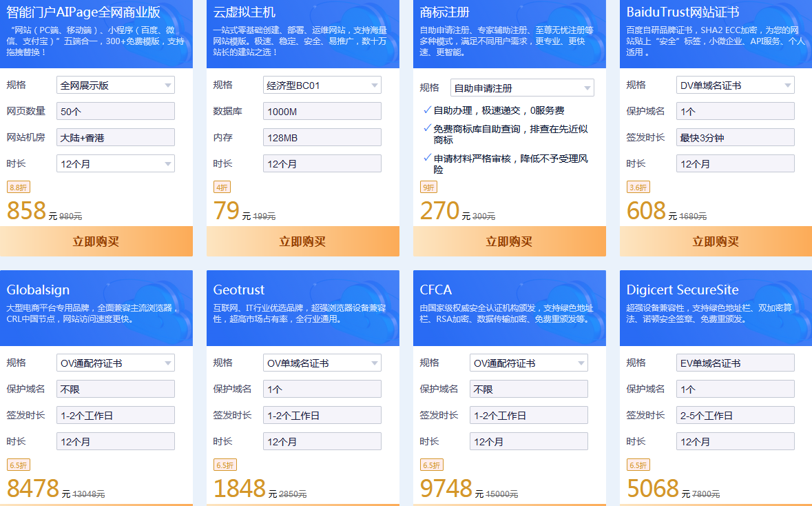Click Digicert 时长 field 12个月
This screenshot has height=506, width=812.
coord(736,442)
